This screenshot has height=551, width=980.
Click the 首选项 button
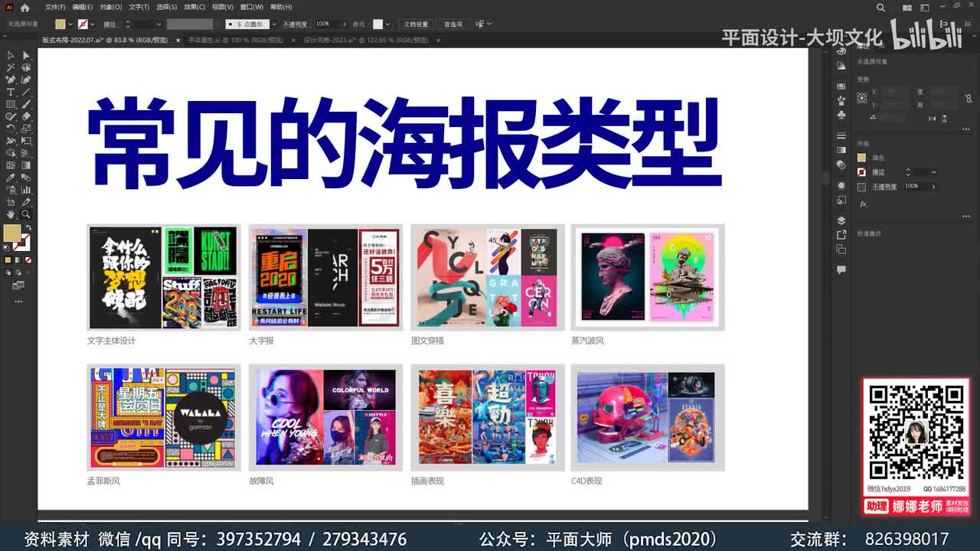[453, 24]
